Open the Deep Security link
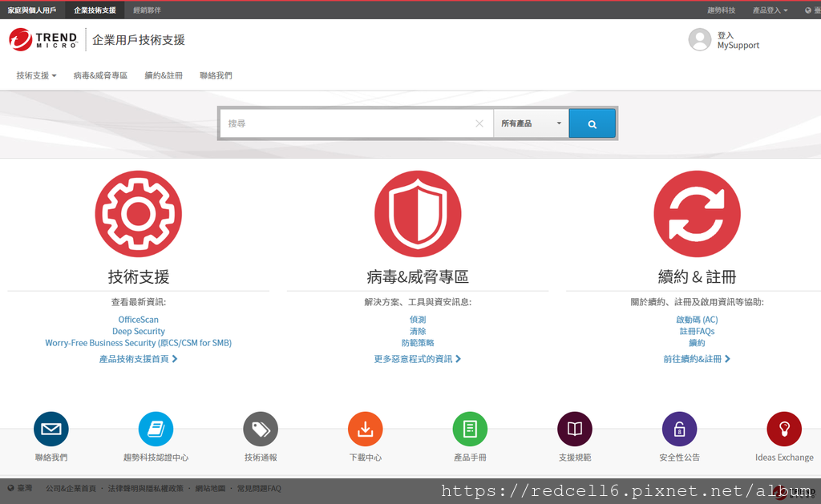The width and height of the screenshot is (821, 504). click(x=138, y=331)
